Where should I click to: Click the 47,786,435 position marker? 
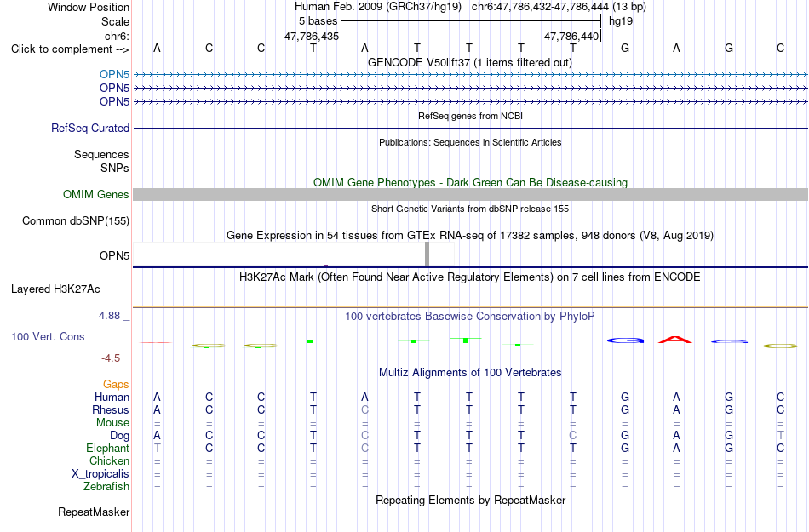click(x=313, y=36)
